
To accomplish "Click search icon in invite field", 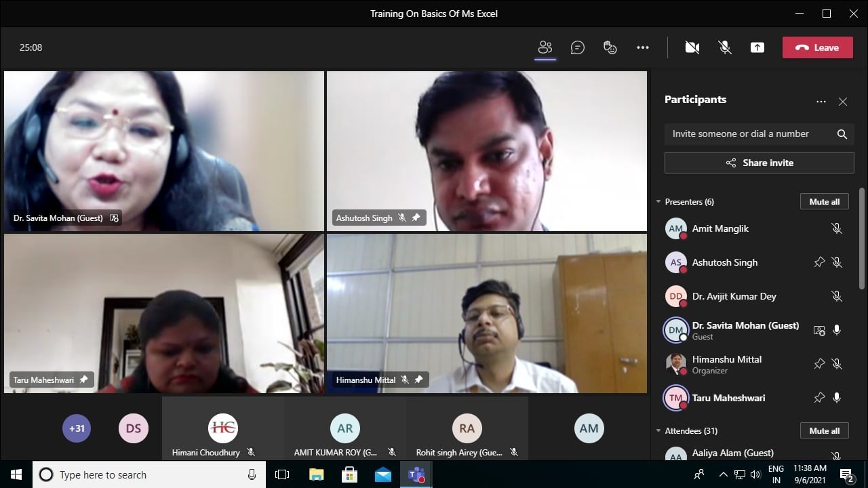I will pyautogui.click(x=842, y=134).
